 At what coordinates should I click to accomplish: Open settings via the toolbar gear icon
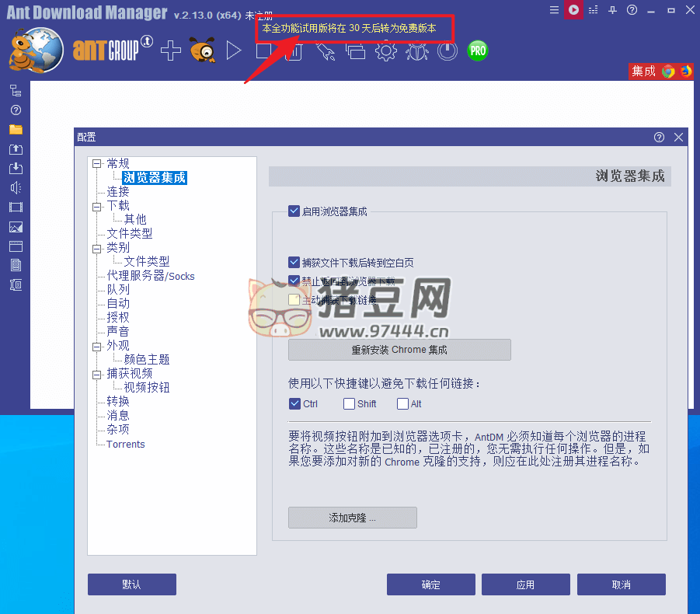click(385, 51)
